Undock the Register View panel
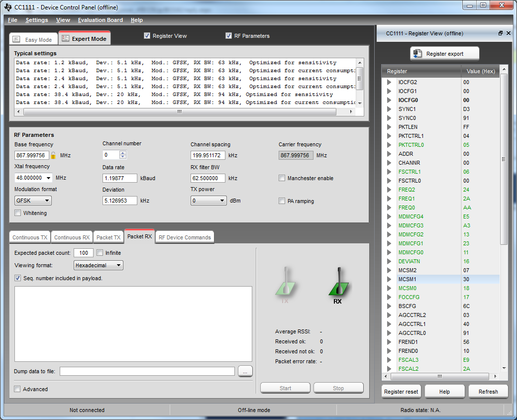 500,33
